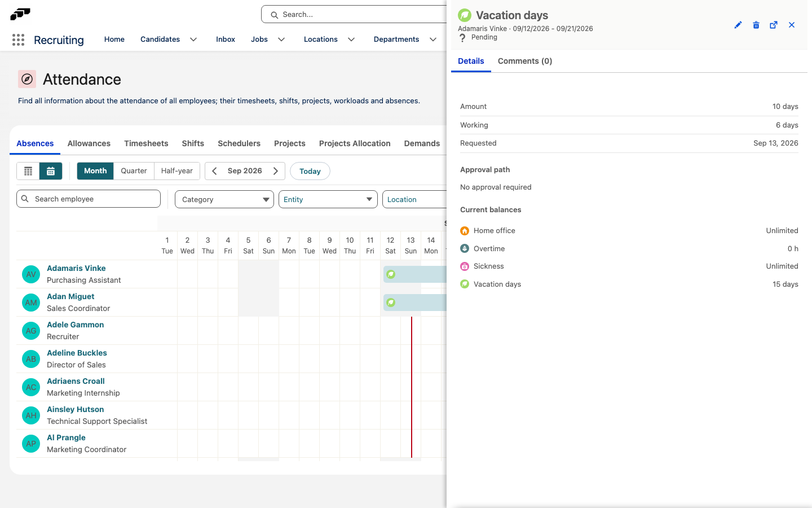Expand the Candidates menu chevron
Image resolution: width=812 pixels, height=508 pixels.
(x=193, y=40)
